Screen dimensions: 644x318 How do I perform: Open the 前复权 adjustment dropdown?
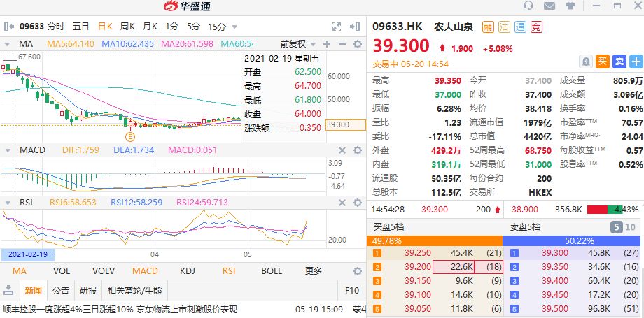[297, 44]
